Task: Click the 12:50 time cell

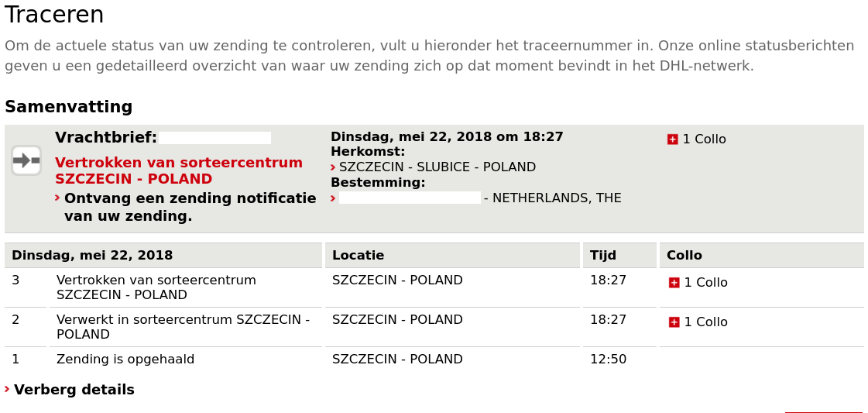Action: coord(608,360)
